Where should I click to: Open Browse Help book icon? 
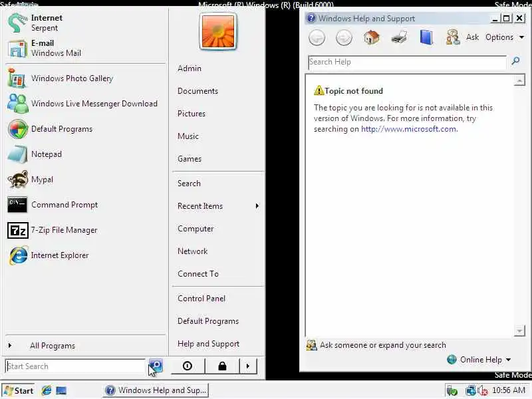(426, 37)
